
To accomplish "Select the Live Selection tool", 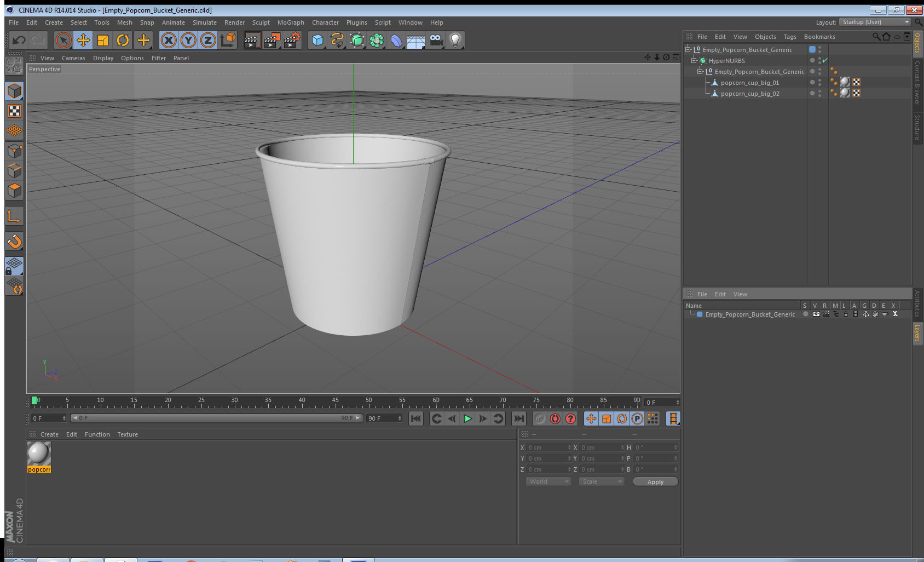I will pos(63,40).
